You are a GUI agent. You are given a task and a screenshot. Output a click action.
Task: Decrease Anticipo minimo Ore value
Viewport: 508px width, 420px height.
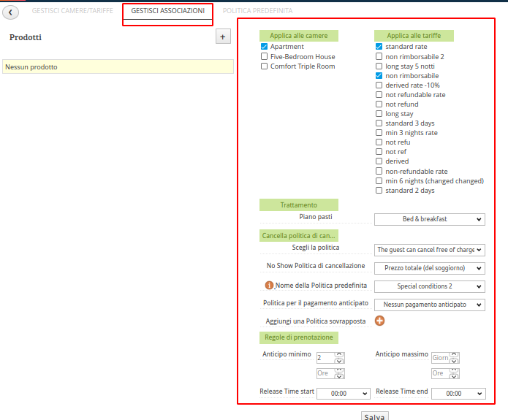[x=339, y=376]
